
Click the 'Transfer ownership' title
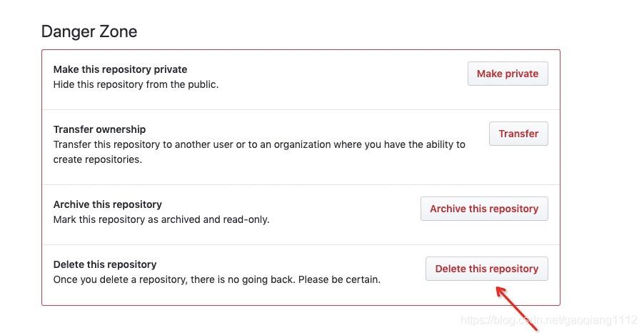point(99,129)
